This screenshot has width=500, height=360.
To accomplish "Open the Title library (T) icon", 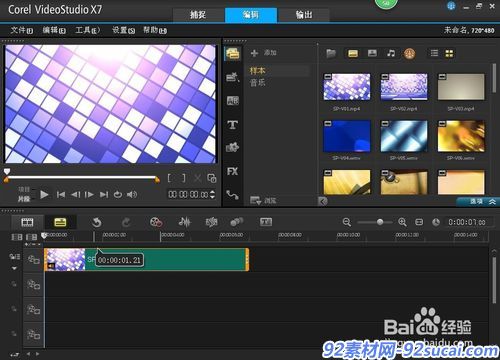I will tap(233, 125).
